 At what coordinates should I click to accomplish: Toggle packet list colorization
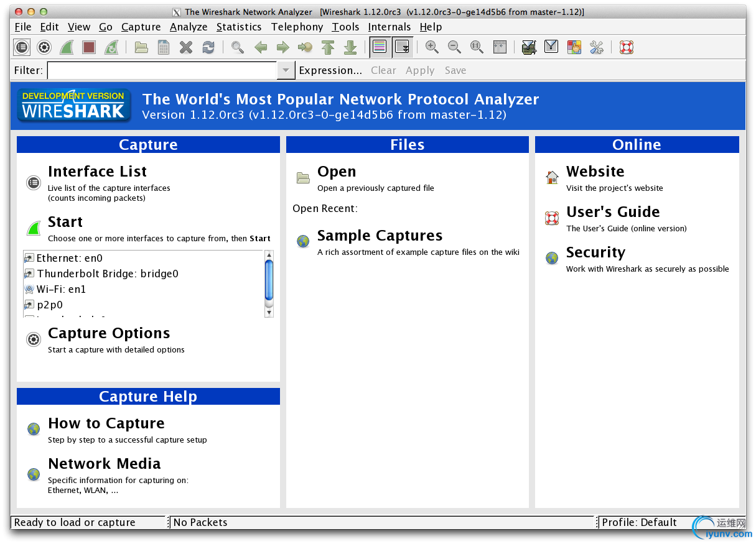pos(380,47)
